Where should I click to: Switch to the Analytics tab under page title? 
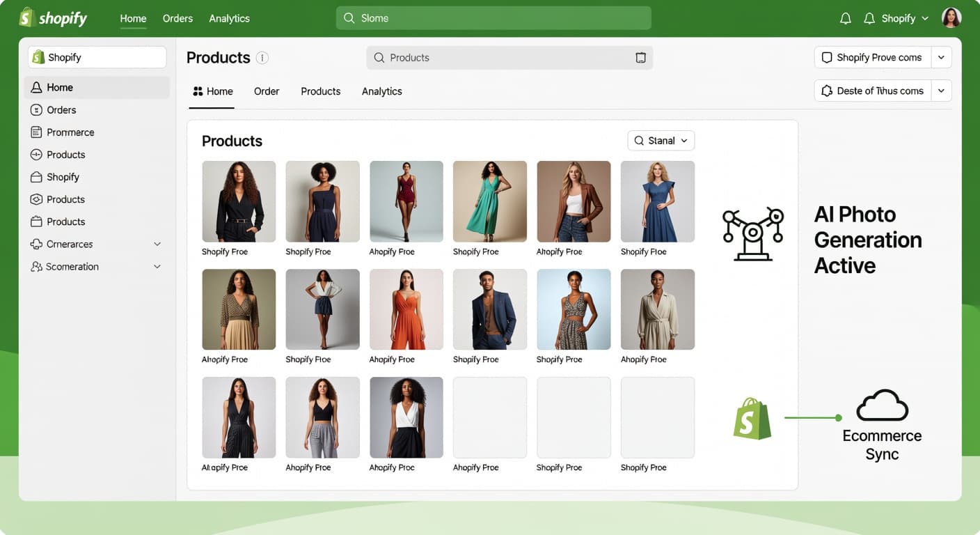pos(382,91)
